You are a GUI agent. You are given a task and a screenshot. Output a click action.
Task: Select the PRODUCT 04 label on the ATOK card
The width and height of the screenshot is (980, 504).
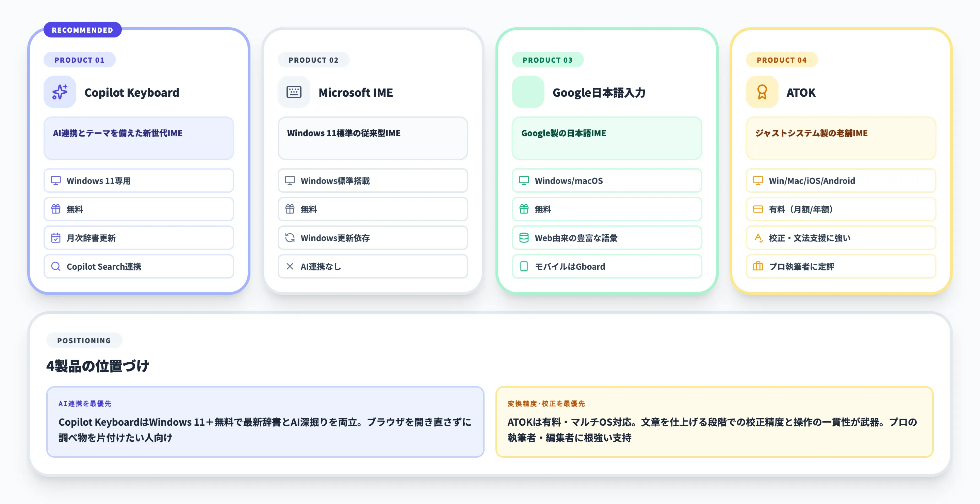pyautogui.click(x=782, y=60)
